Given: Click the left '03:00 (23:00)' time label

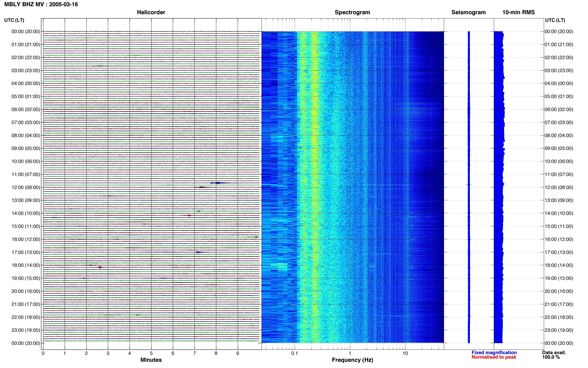Looking at the screenshot, I should [x=26, y=71].
